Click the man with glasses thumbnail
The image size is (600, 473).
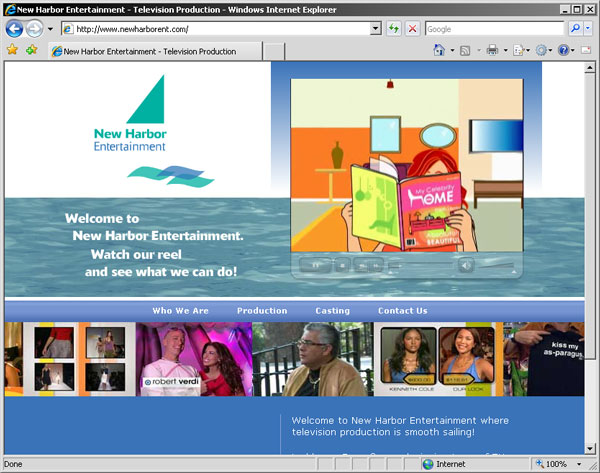click(313, 359)
